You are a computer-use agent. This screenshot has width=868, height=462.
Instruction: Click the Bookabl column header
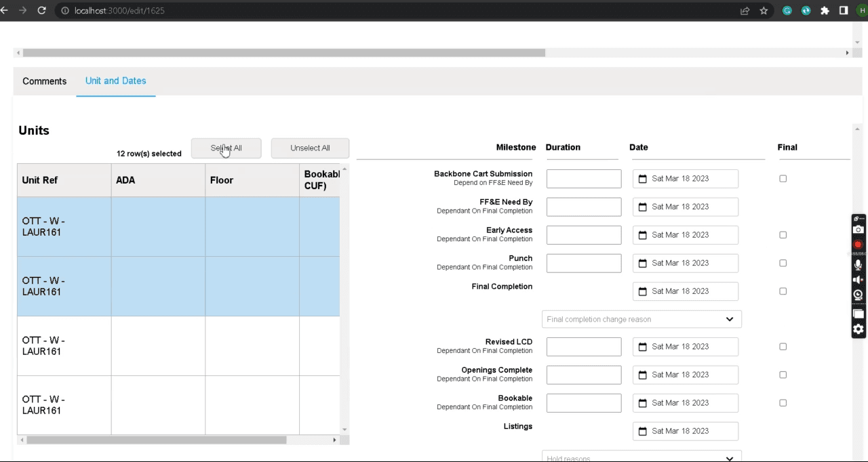(x=320, y=180)
